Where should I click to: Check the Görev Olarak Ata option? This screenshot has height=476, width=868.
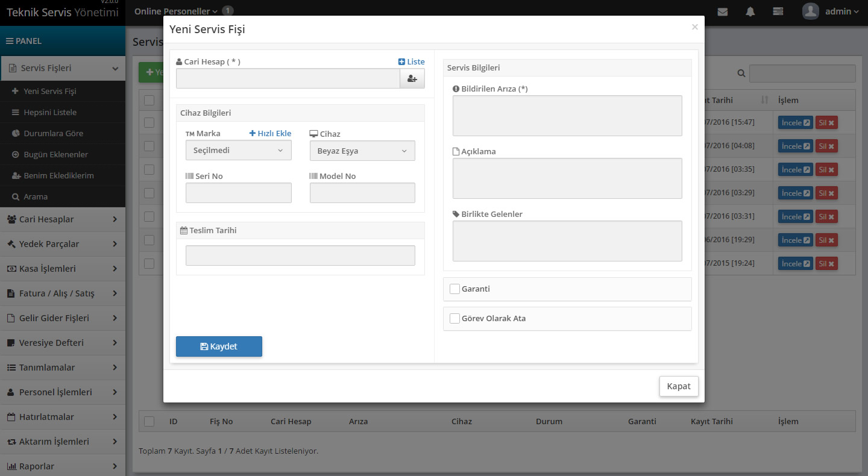(x=455, y=319)
